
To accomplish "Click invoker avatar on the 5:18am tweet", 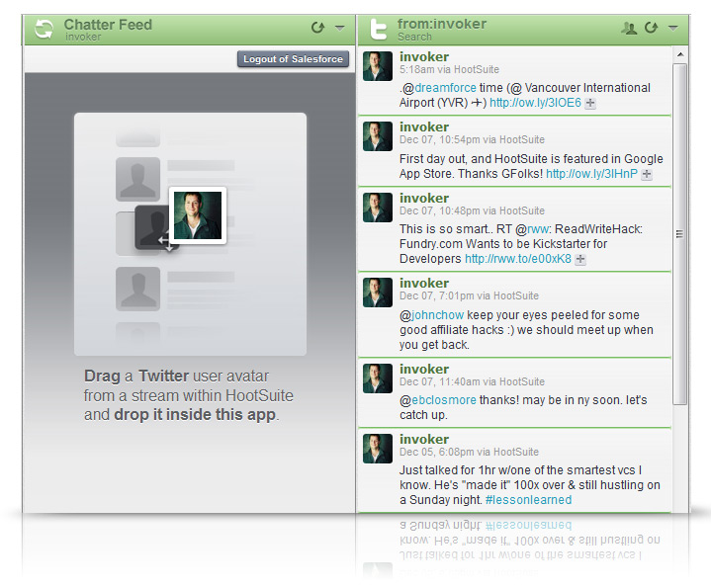I will (378, 66).
